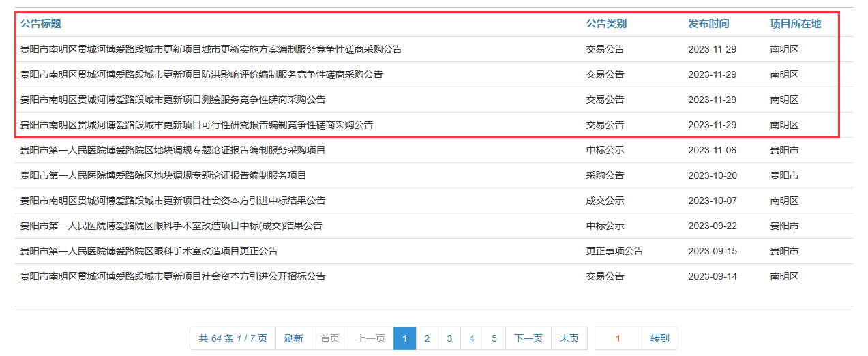Open 地块调规专题论证报告编制服务项目 announcement dated 2023-10-20
Image resolution: width=868 pixels, height=356 pixels.
click(x=163, y=175)
